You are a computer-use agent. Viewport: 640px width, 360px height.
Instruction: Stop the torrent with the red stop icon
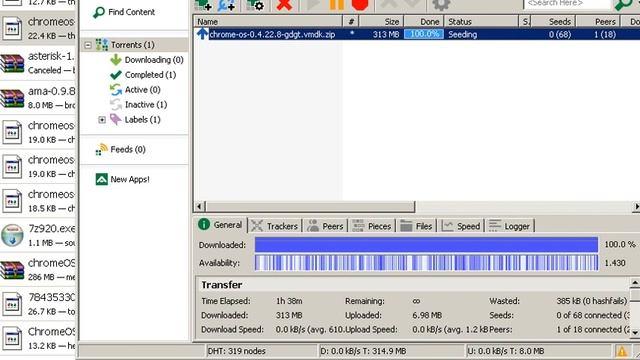point(360,5)
